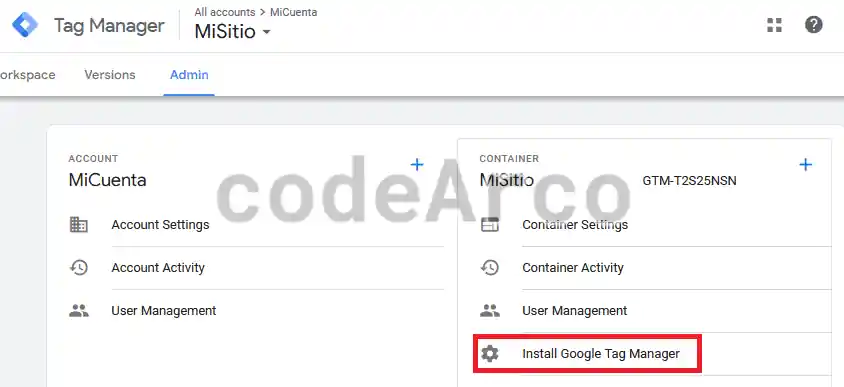Create new container with plus icon
The height and width of the screenshot is (387, 844).
pos(805,165)
